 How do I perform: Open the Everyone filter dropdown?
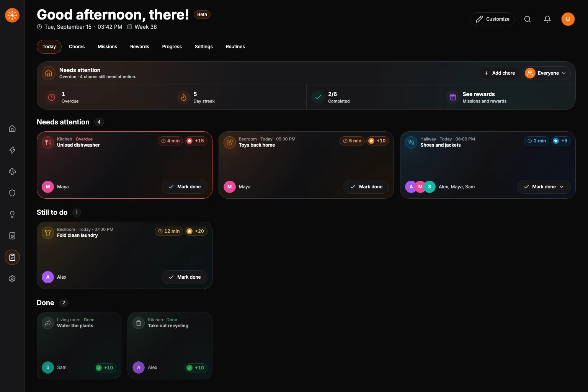coord(547,73)
